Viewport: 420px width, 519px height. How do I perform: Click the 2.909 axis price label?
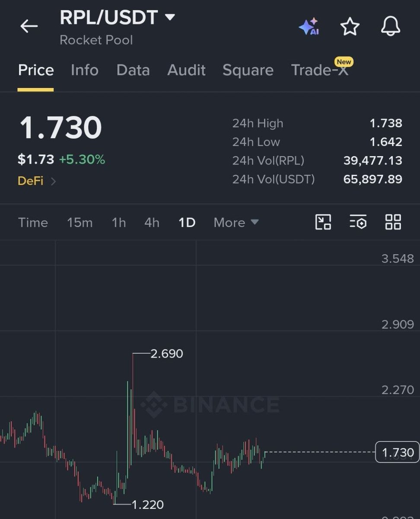(398, 324)
